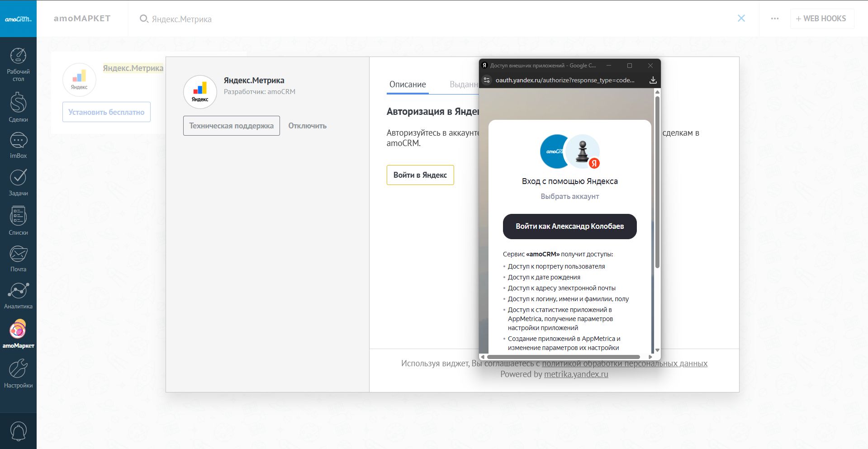
Task: Click Войти как Александр Колобаев button
Action: tap(569, 226)
